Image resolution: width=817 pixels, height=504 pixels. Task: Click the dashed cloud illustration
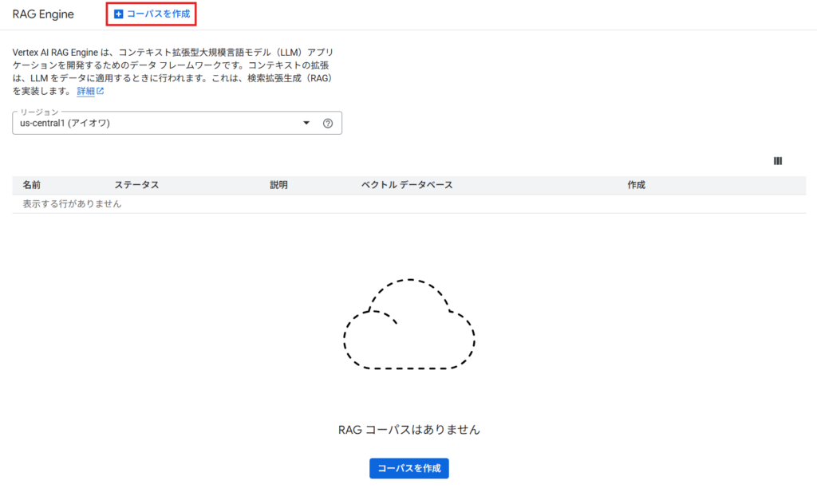click(409, 324)
